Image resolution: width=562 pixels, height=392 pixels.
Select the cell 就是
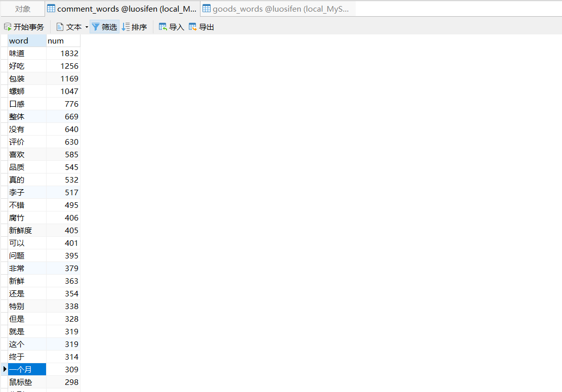(x=27, y=331)
